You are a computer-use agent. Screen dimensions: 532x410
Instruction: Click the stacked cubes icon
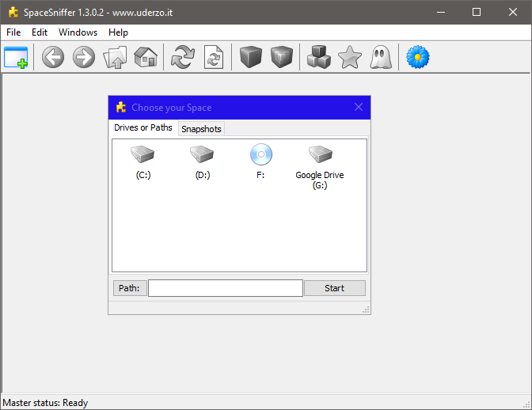click(318, 57)
